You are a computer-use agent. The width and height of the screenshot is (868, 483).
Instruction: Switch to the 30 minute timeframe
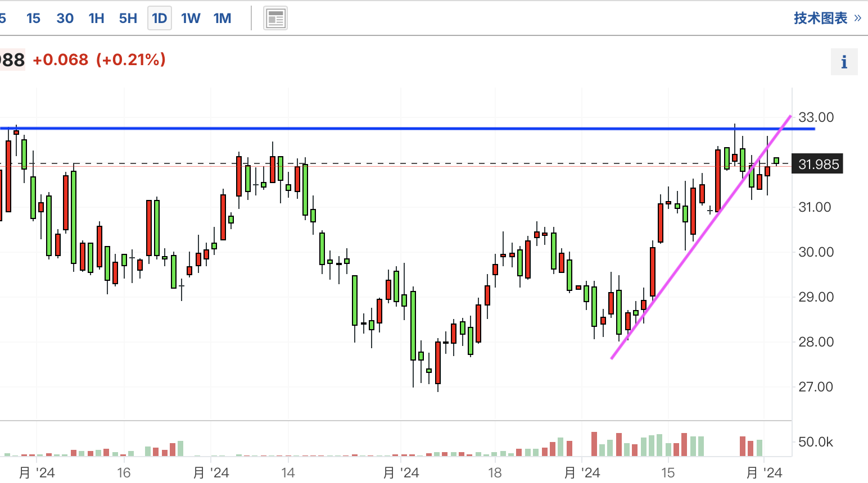65,19
